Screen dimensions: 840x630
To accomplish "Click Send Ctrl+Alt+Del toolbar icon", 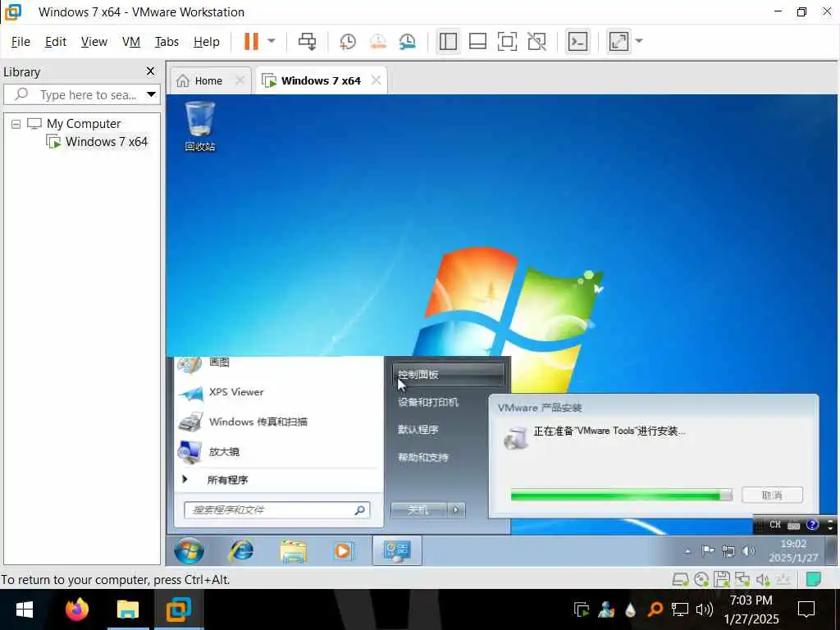I will click(308, 41).
